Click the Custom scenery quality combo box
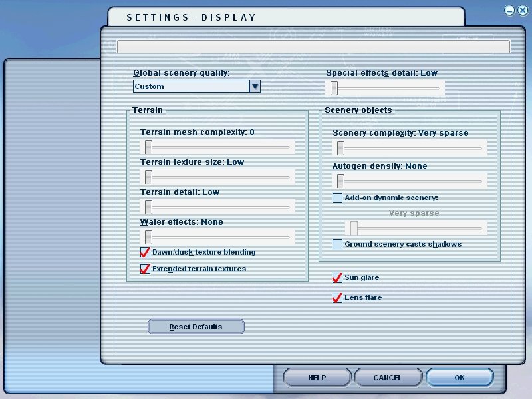This screenshot has height=399, width=532. [191, 86]
